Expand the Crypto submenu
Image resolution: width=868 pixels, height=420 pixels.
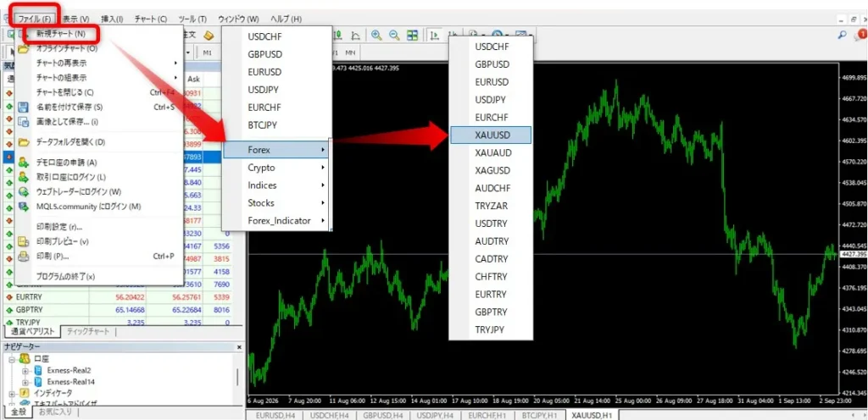click(x=277, y=168)
